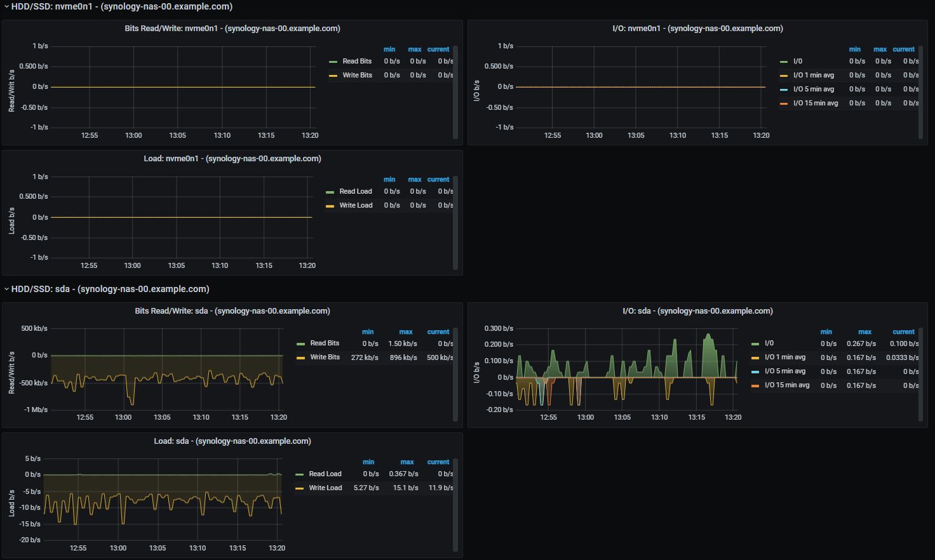
Task: Open the 'Bits Read/Write: sda' panel title menu
Action: coord(232,311)
